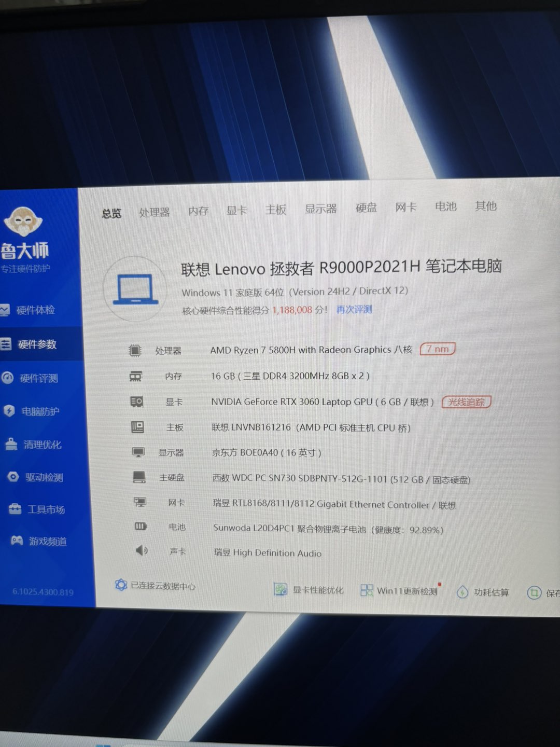This screenshot has width=560, height=747.
Task: Click the 已连接云数据中心 status
Action: (x=163, y=586)
